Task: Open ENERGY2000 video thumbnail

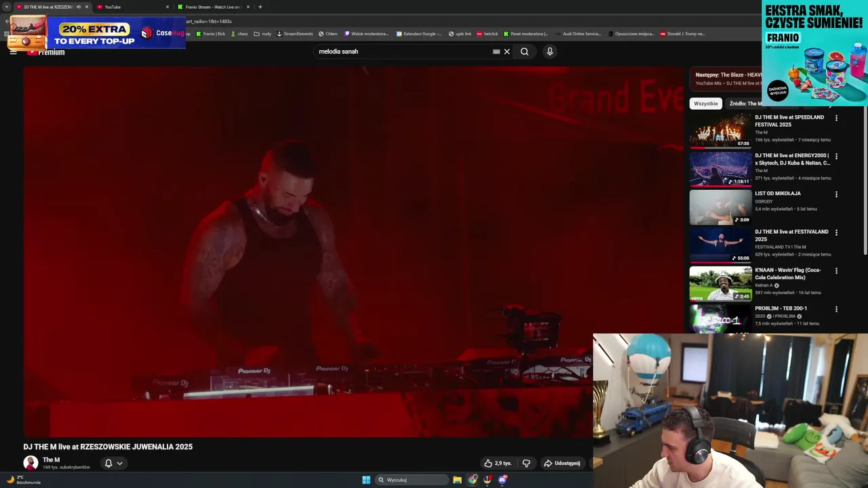Action: (721, 169)
